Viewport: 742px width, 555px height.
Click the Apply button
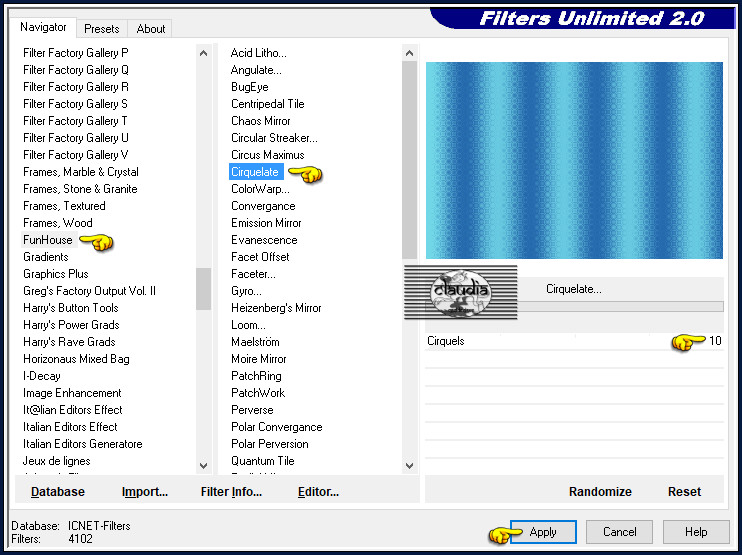[x=543, y=532]
